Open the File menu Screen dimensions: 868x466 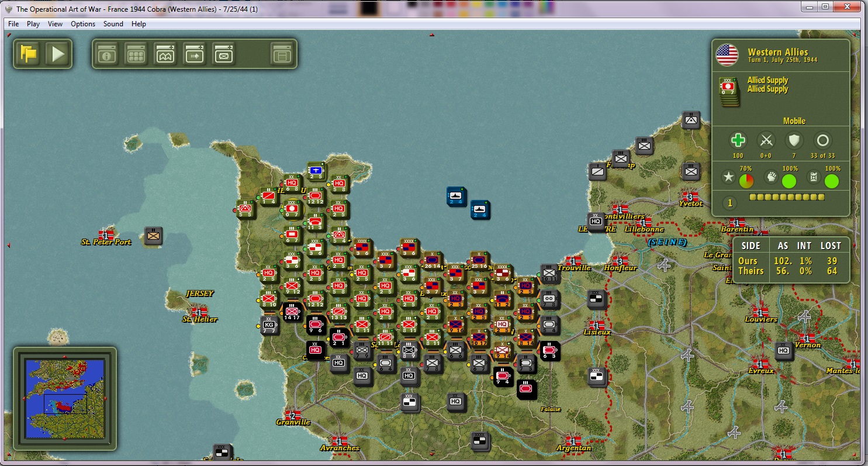coord(14,24)
